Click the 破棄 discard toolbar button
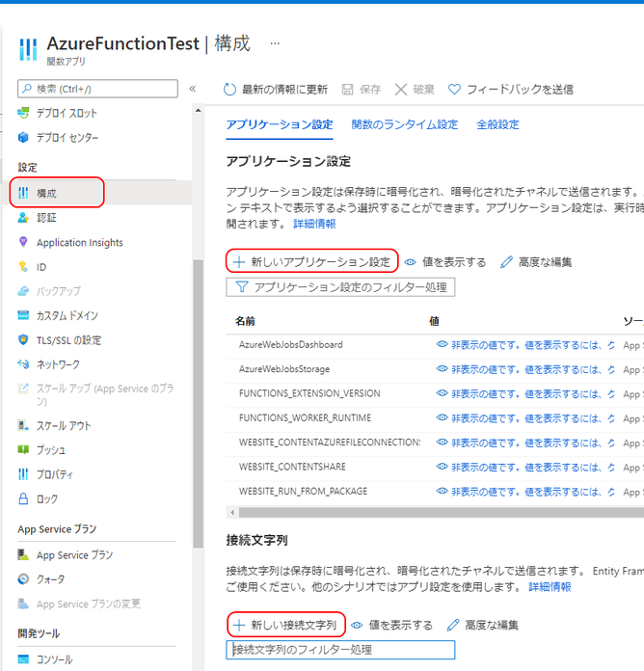Screen dimensions: 644x671 click(x=415, y=90)
